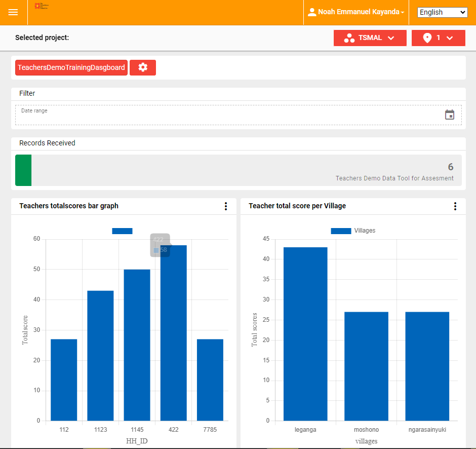Click the TSMAL group icon
Screen dimensions: 476x449
(349, 39)
